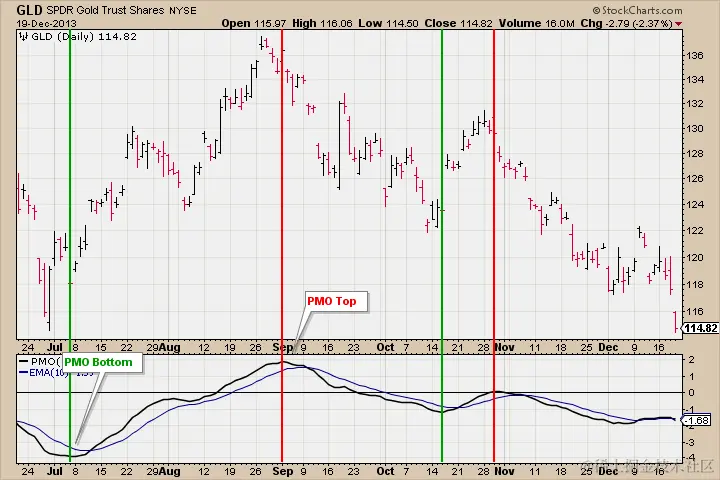Image resolution: width=720 pixels, height=480 pixels.
Task: Click the 130 price axis label
Action: tap(695, 129)
